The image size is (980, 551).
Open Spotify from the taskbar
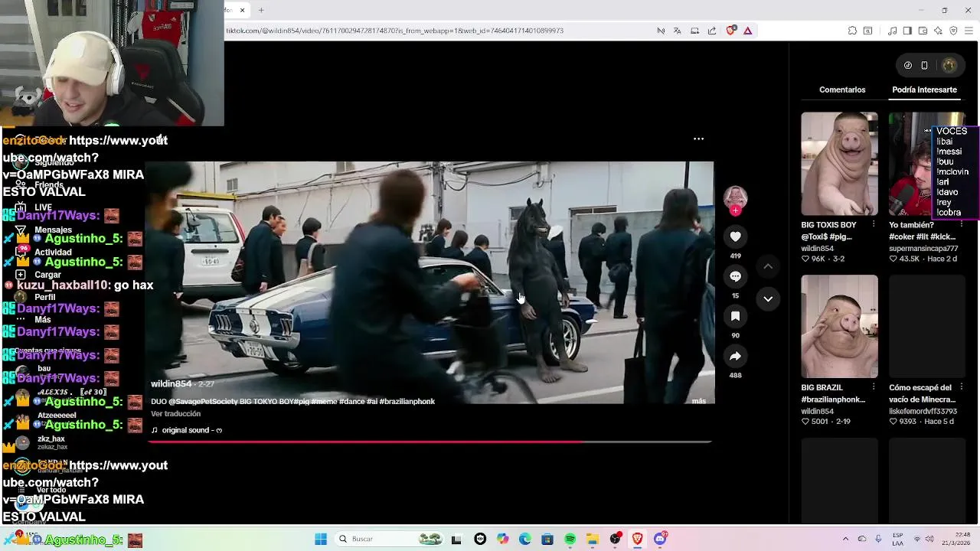570,539
